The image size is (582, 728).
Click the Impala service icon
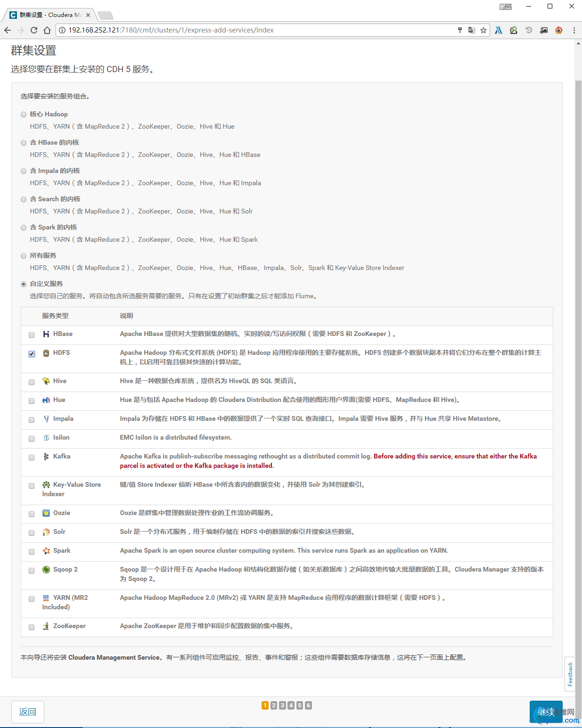click(x=46, y=419)
